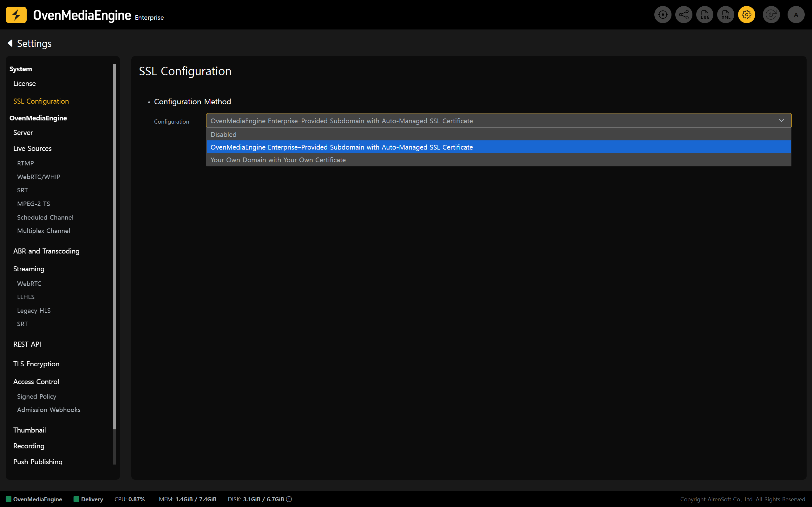Click the restart power icon
The height and width of the screenshot is (507, 812).
click(x=771, y=15)
